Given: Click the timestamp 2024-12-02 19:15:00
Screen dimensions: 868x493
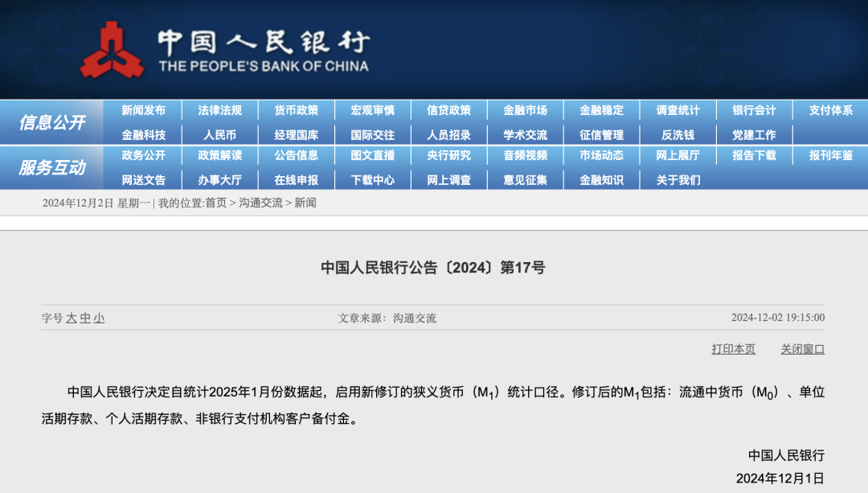Looking at the screenshot, I should tap(778, 318).
